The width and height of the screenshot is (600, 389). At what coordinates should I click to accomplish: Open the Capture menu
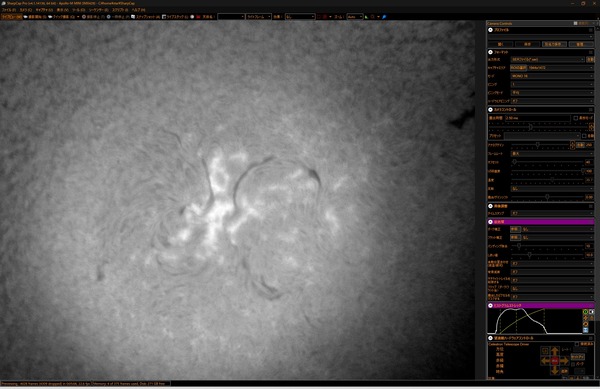pos(44,10)
